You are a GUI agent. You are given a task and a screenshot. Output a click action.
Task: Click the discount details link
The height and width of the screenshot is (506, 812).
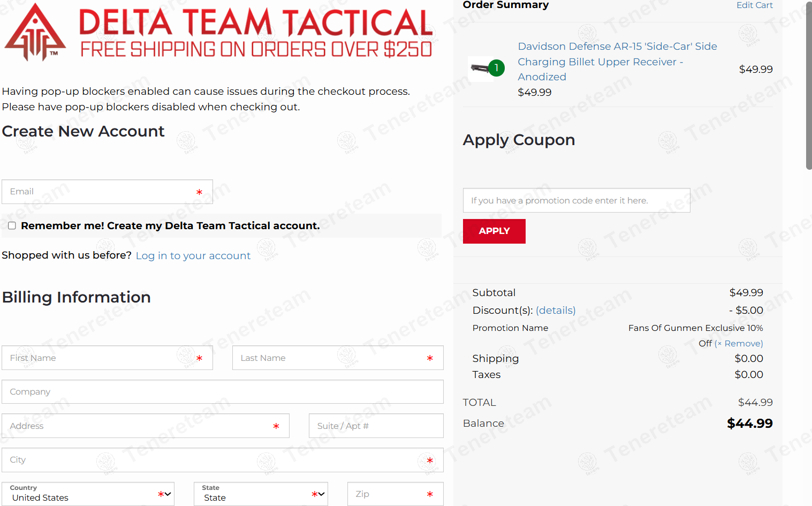pyautogui.click(x=556, y=311)
